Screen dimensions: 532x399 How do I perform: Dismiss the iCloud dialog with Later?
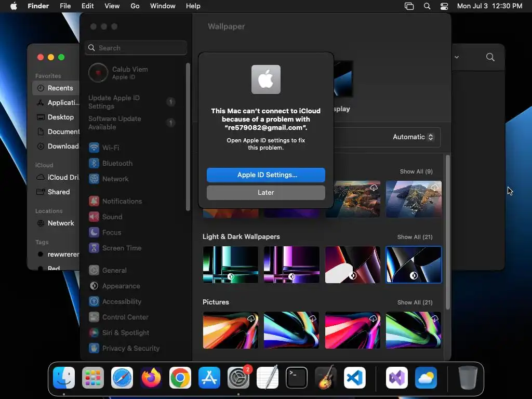point(265,192)
